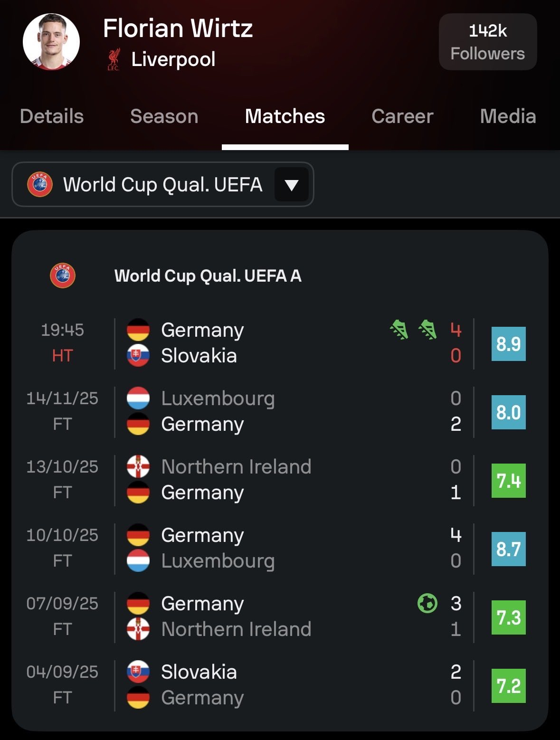Image resolution: width=560 pixels, height=740 pixels.
Task: Click the dropdown arrow beside World Cup Qual. UEFA
Action: click(291, 185)
